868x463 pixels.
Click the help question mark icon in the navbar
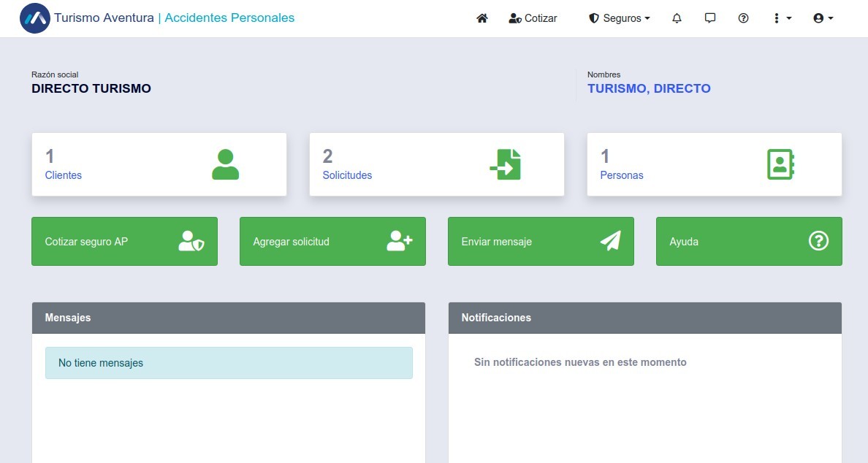click(x=744, y=18)
